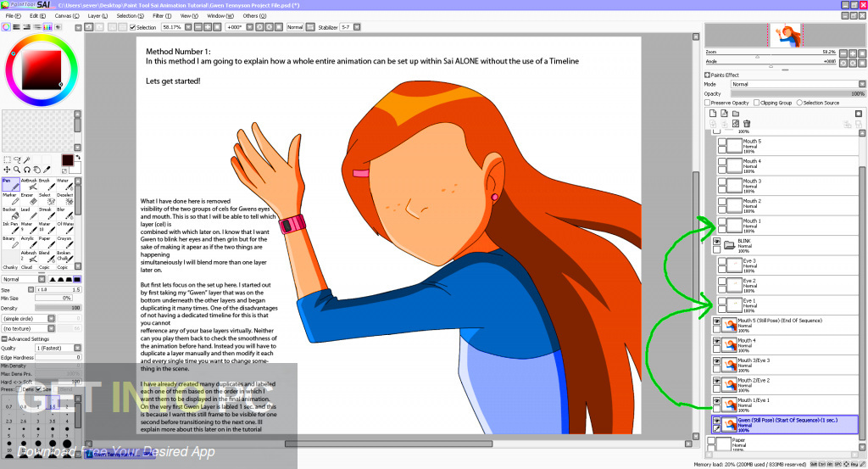868x469 pixels.
Task: Select the Lasso tool
Action: tap(17, 160)
